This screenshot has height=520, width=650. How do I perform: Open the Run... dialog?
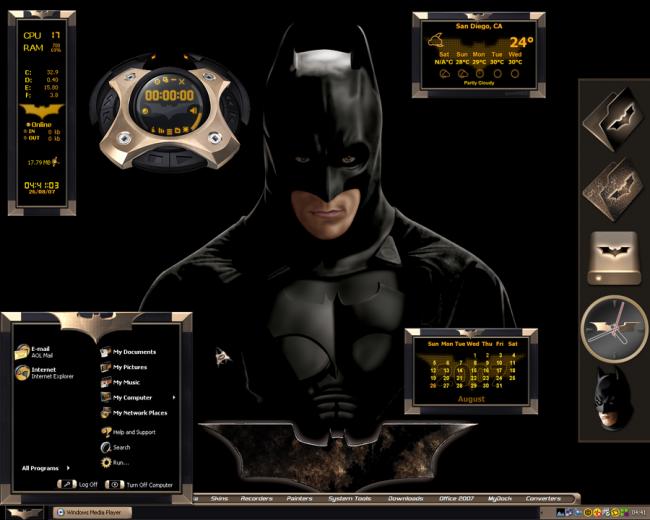115,462
